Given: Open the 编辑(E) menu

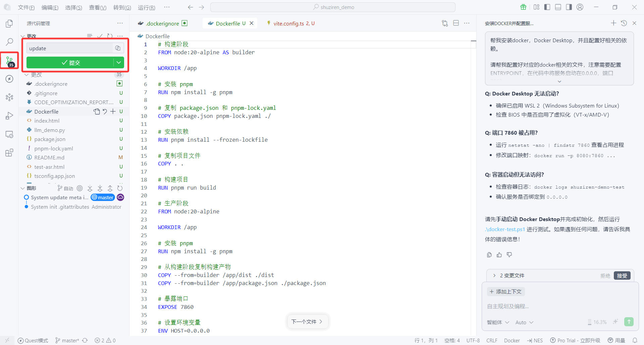Looking at the screenshot, I should [x=50, y=7].
